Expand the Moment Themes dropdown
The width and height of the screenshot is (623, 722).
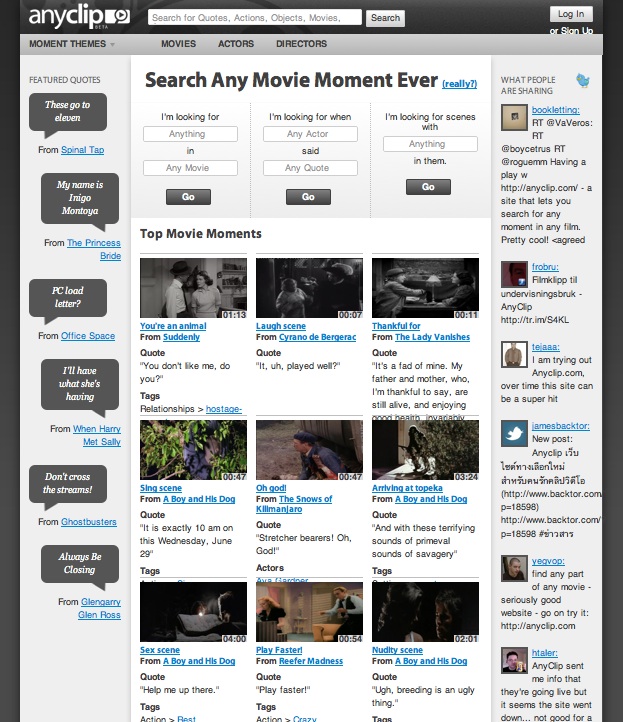72,44
